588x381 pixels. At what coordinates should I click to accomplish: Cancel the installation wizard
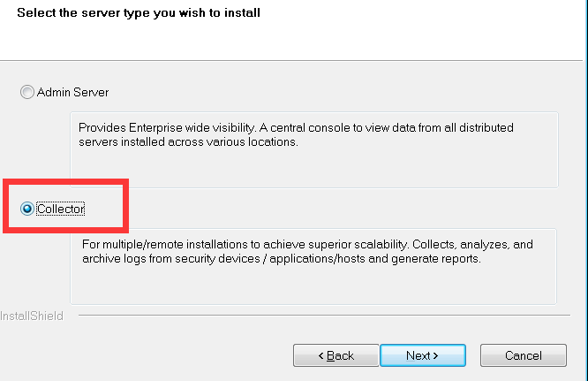point(524,355)
